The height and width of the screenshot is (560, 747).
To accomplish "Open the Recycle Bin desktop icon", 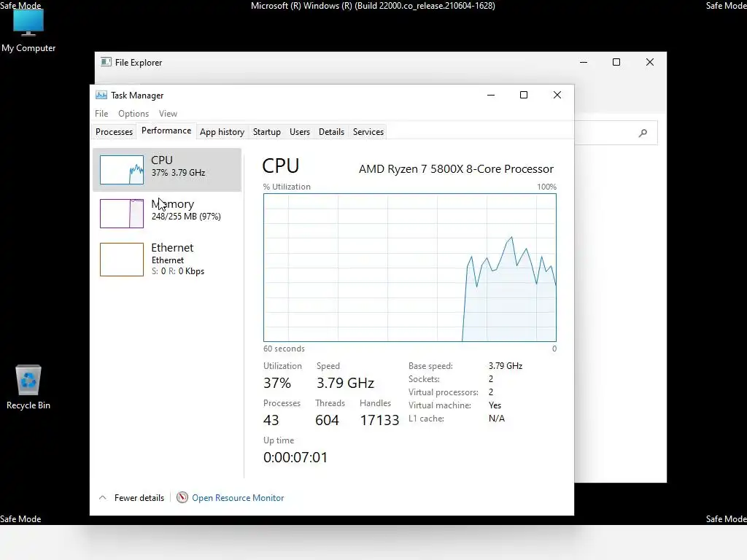I will (28, 386).
